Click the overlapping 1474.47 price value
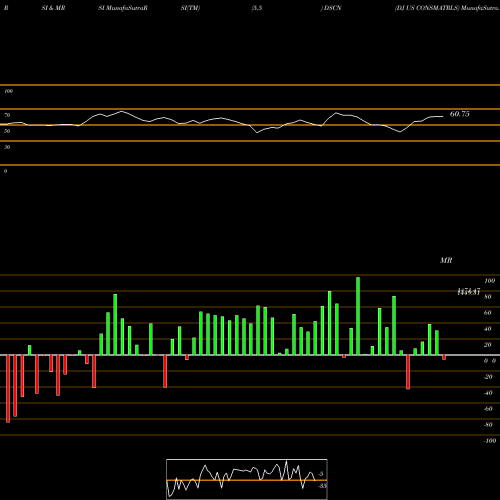The height and width of the screenshot is (500, 500). coord(469,292)
